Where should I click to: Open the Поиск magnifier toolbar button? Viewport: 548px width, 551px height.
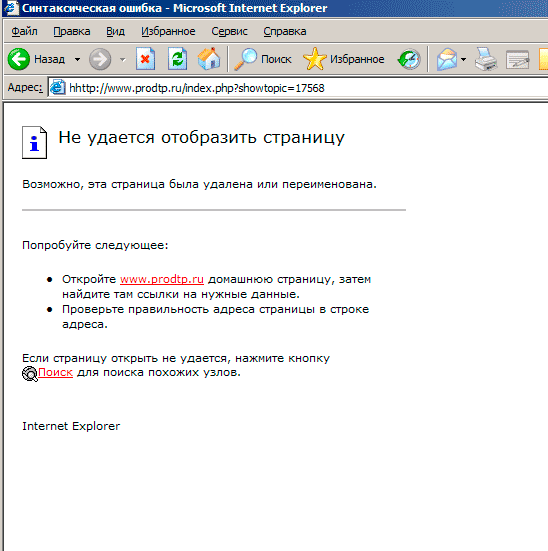click(263, 59)
